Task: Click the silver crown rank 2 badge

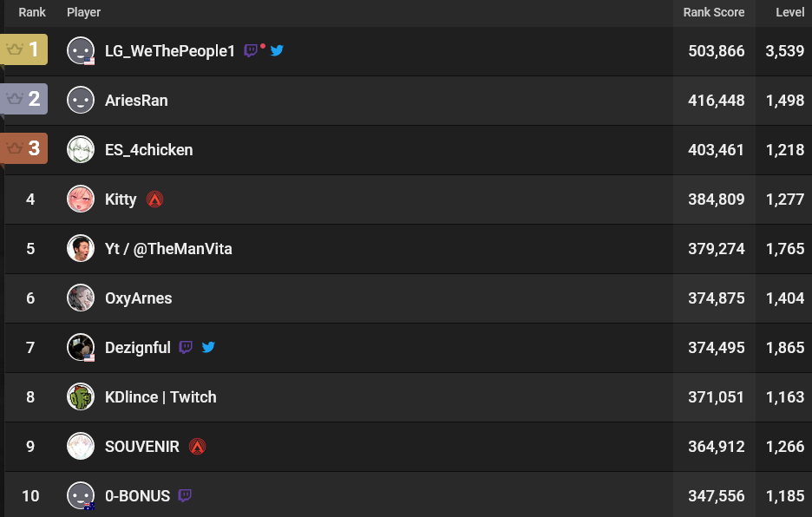Action: pyautogui.click(x=24, y=99)
